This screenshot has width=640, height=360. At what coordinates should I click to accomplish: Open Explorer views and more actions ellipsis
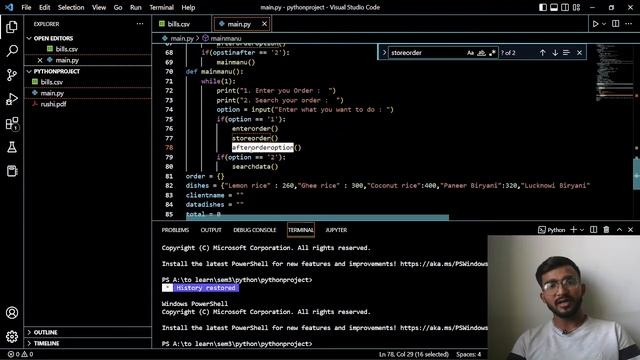[x=140, y=24]
